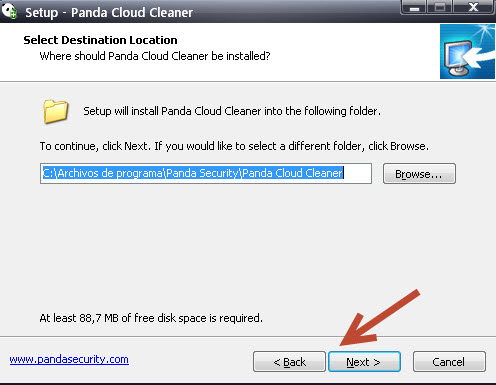Click 'At least 88,7 MB of free disk space' text
This screenshot has width=496, height=385.
tap(151, 318)
